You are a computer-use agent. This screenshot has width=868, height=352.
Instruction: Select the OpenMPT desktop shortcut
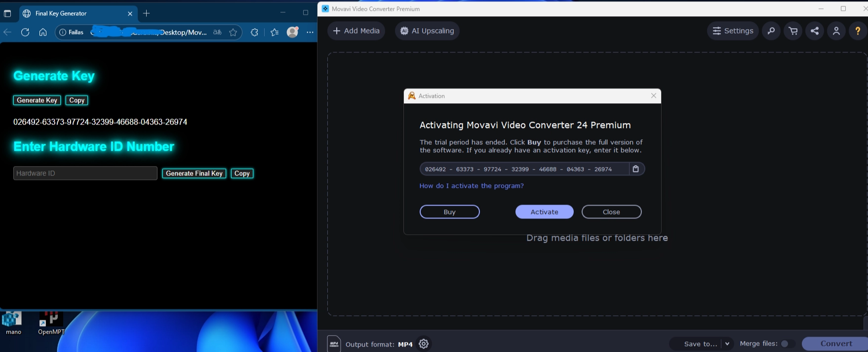[51, 322]
